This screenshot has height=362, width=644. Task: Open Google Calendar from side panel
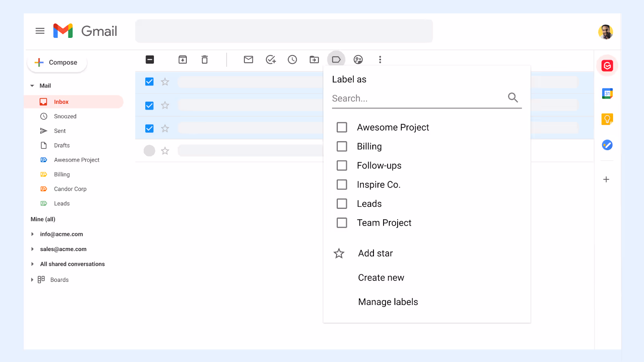click(x=607, y=94)
